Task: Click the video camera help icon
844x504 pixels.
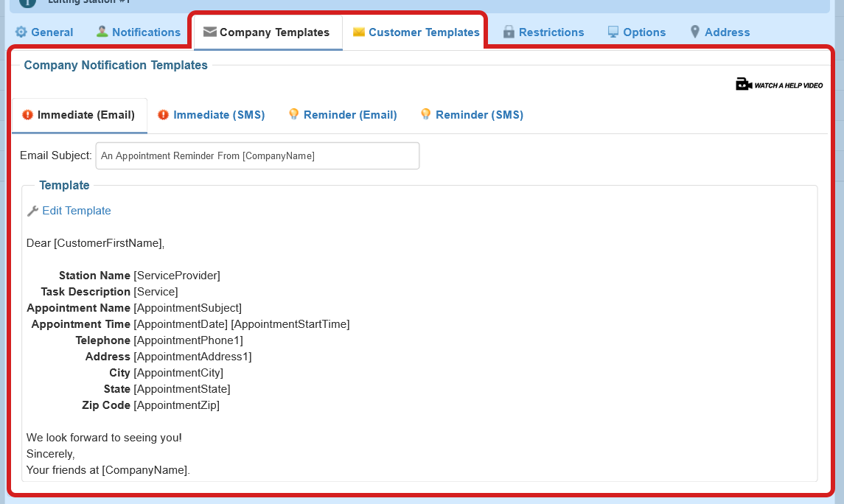Action: (743, 85)
